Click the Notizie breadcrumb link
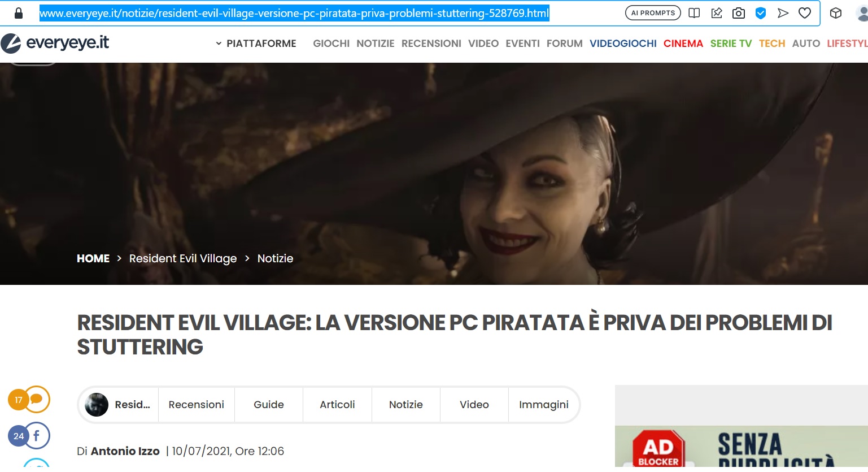Screen dimensions: 868x472 point(276,258)
